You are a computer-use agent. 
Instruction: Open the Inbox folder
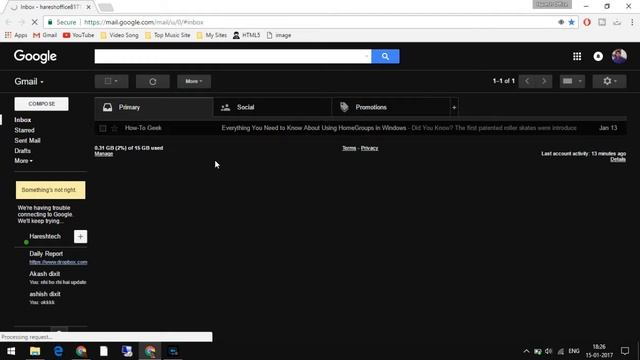click(23, 120)
